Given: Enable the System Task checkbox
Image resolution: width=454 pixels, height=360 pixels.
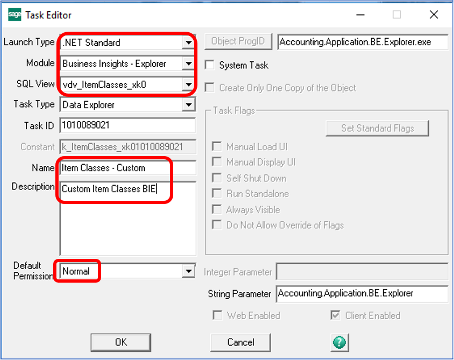Looking at the screenshot, I should tap(209, 65).
